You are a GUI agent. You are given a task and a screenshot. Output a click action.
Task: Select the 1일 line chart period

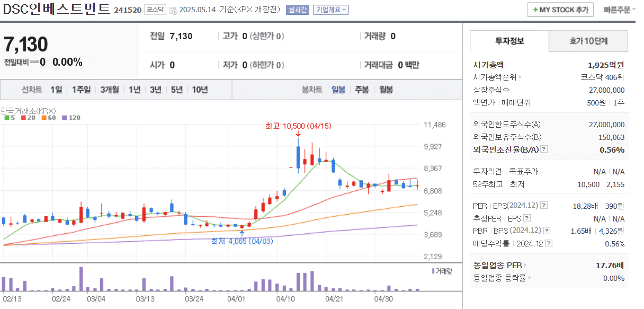click(x=56, y=90)
